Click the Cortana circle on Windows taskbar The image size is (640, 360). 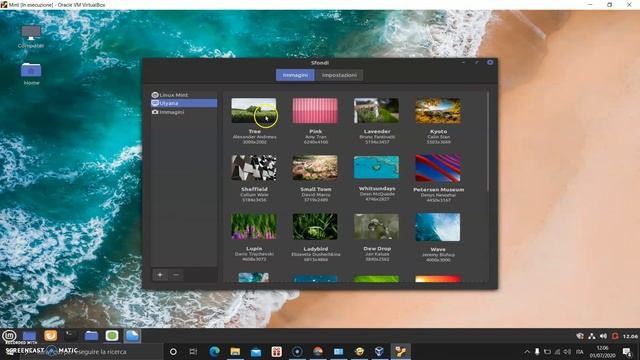(173, 351)
